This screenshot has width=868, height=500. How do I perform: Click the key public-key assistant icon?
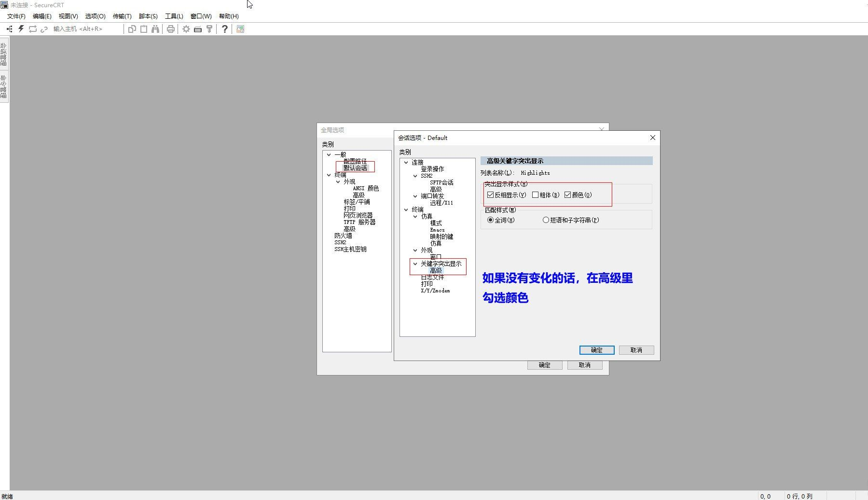pyautogui.click(x=209, y=29)
